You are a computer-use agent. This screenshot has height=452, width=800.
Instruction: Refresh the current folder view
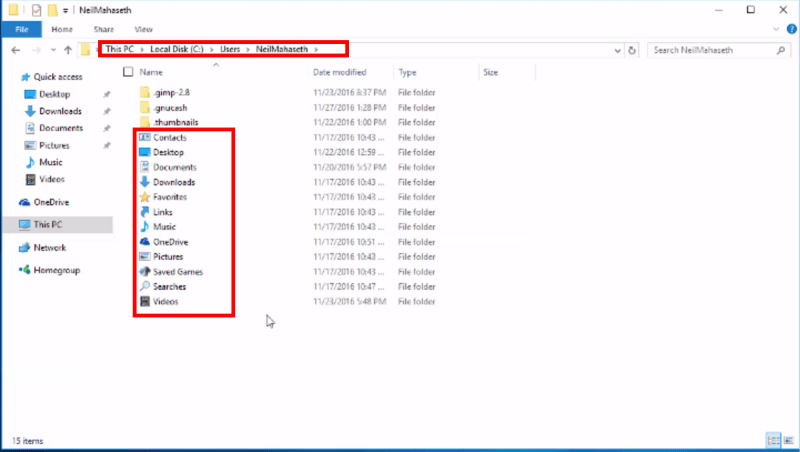(x=632, y=50)
